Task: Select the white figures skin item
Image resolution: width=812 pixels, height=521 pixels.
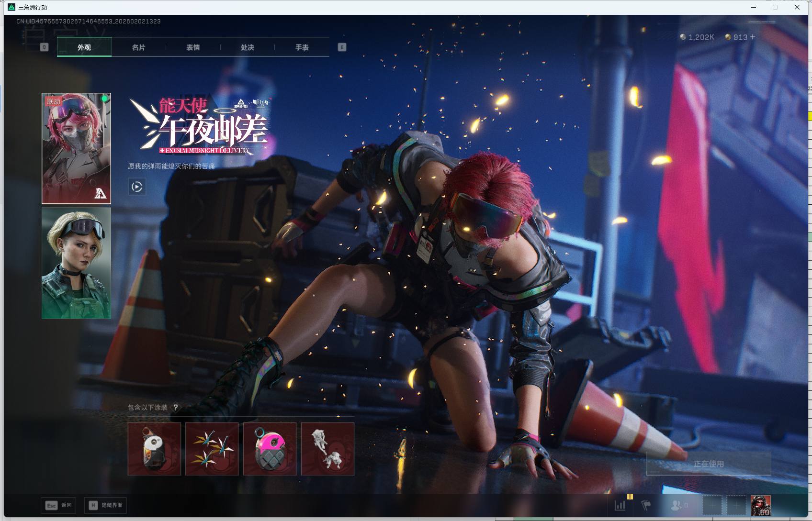Action: click(x=327, y=449)
